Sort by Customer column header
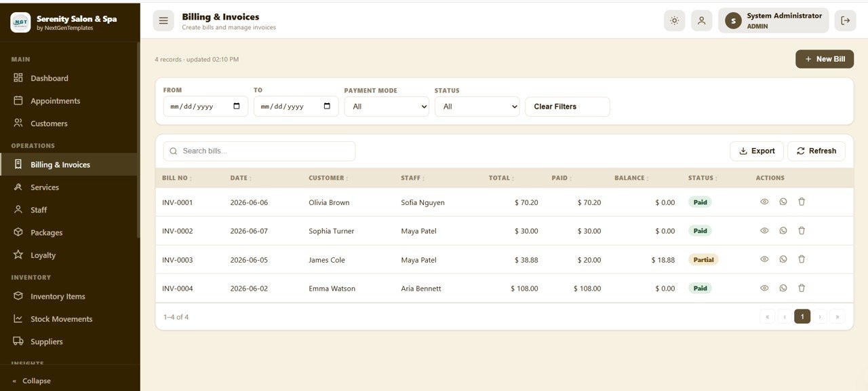 coord(329,178)
